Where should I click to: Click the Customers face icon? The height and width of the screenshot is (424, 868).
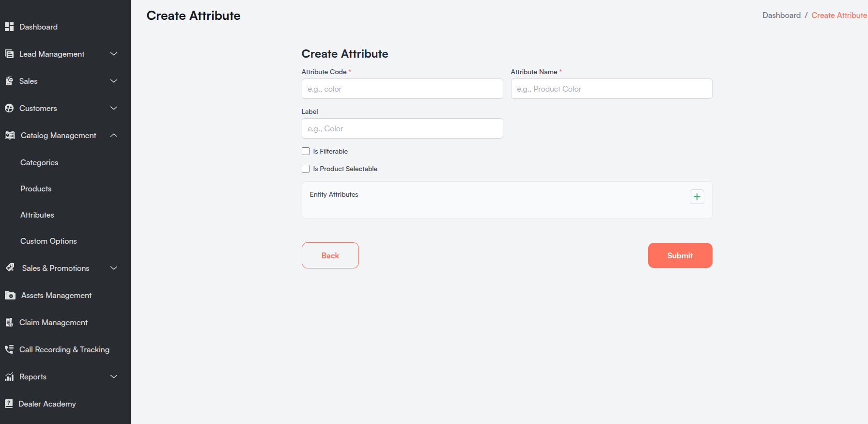(x=9, y=108)
